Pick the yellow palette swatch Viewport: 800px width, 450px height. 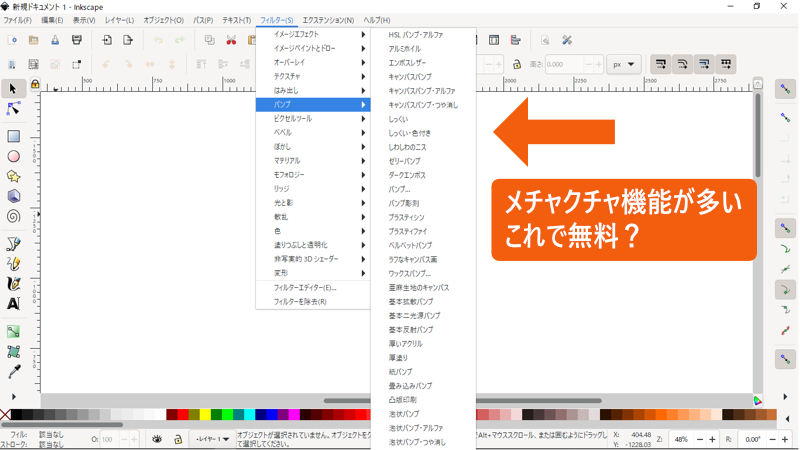tap(205, 414)
